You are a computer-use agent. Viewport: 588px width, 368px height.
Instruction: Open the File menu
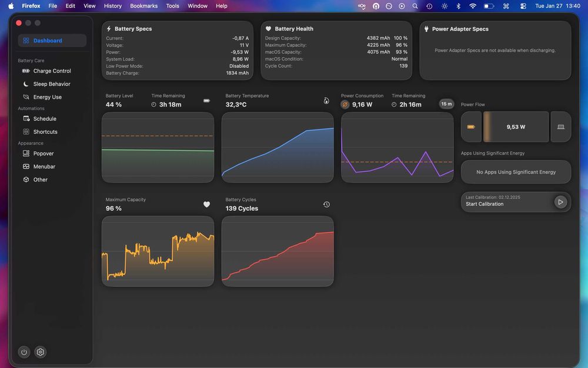(x=53, y=6)
